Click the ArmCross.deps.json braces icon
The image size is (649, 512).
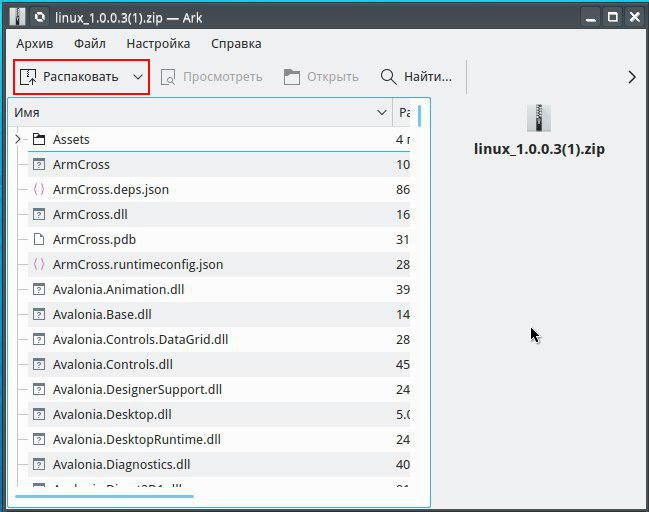(x=39, y=190)
